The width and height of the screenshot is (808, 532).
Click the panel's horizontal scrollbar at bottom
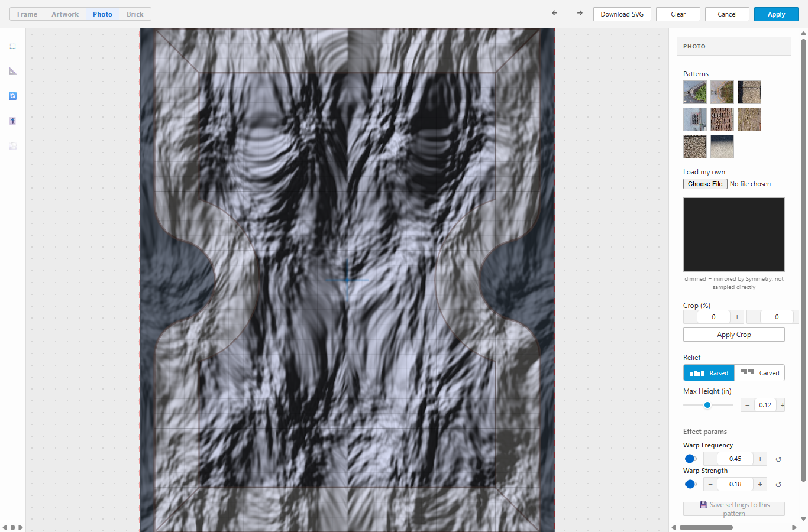(706, 527)
